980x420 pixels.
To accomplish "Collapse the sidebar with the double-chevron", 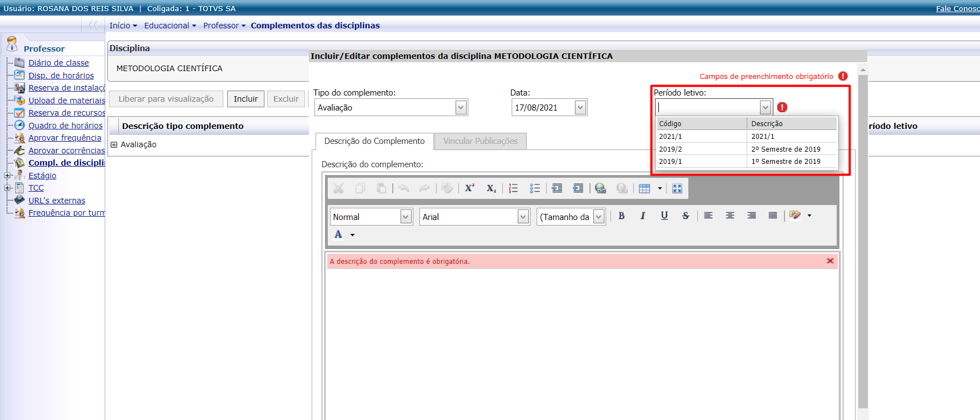I will tap(93, 25).
